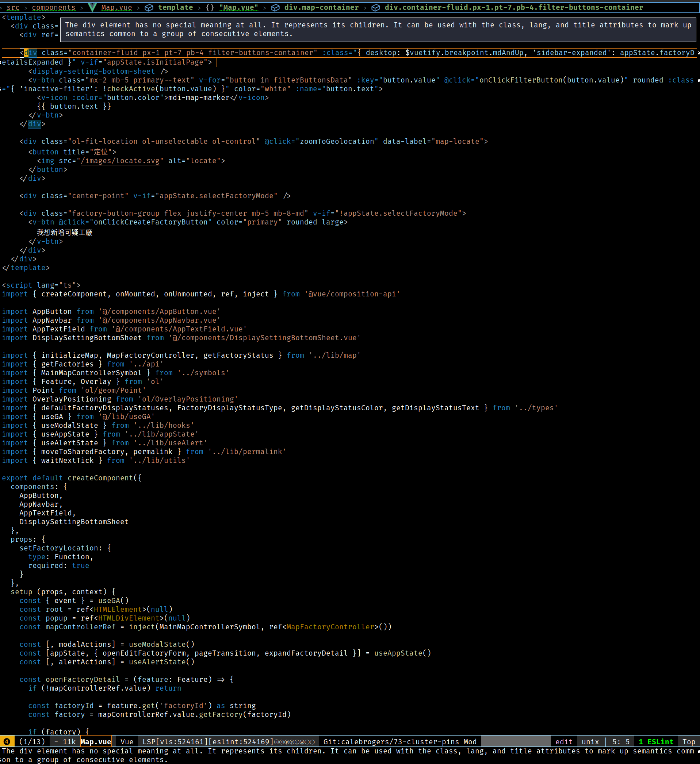The width and height of the screenshot is (700, 764).
Task: Open the 'components' breadcrumb segment
Action: click(x=53, y=8)
